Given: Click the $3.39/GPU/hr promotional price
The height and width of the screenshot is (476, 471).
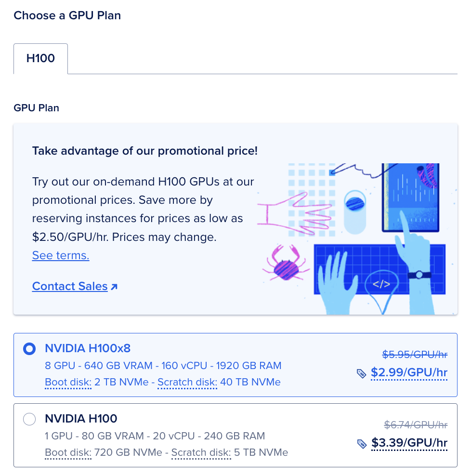Looking at the screenshot, I should (x=409, y=443).
